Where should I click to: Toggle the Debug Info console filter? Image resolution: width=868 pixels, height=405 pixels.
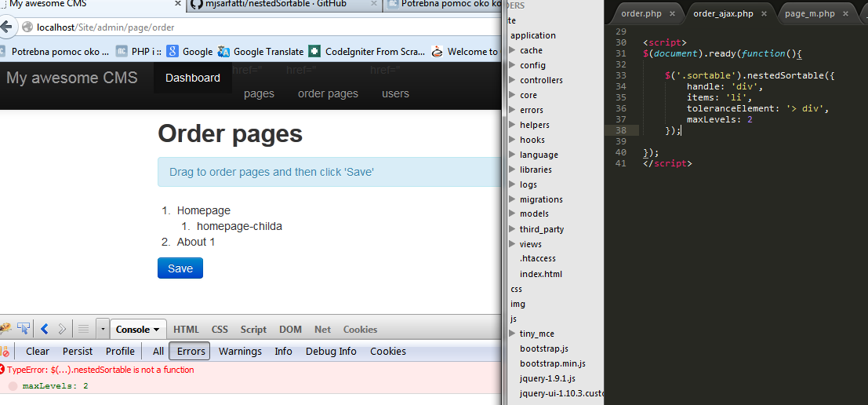331,352
